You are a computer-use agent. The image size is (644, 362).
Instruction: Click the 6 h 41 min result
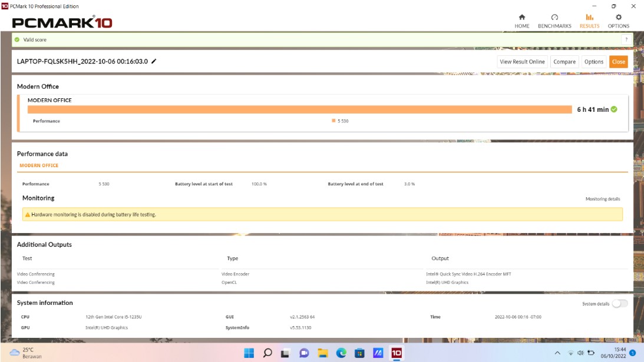click(x=593, y=109)
